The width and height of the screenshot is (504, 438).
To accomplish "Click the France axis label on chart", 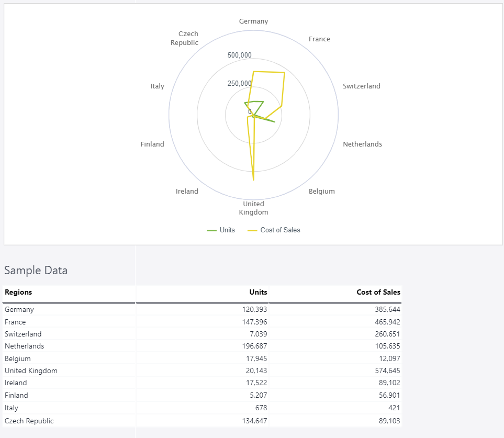I will pos(319,39).
